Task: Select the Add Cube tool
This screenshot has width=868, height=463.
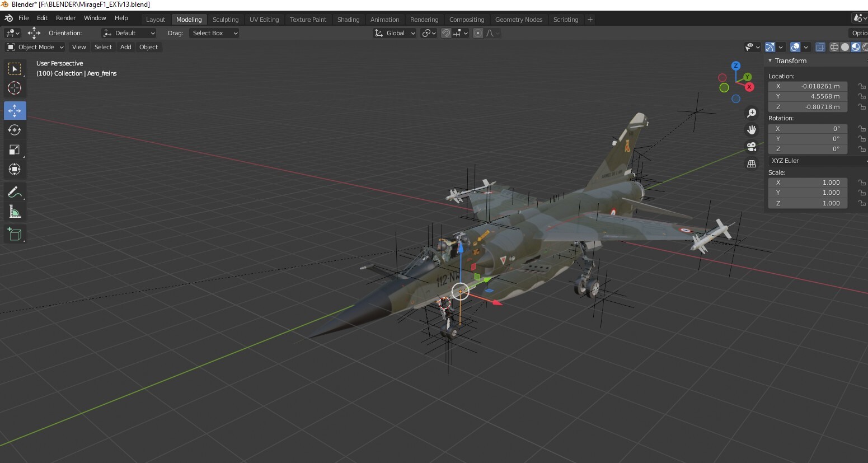Action: coord(15,234)
